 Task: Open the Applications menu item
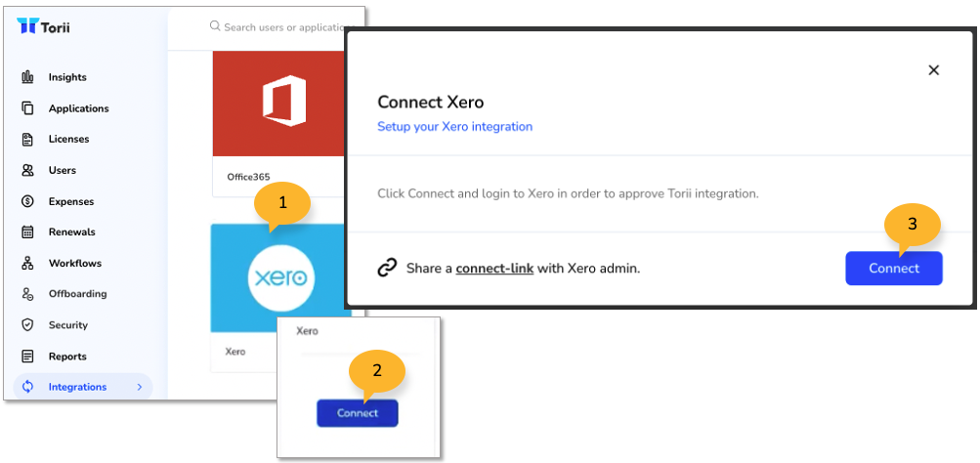coord(79,108)
